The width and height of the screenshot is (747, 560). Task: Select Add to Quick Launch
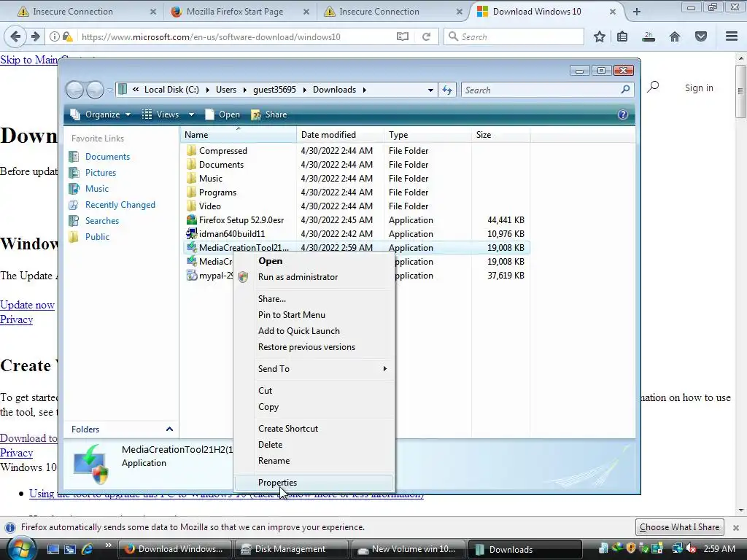pyautogui.click(x=298, y=331)
